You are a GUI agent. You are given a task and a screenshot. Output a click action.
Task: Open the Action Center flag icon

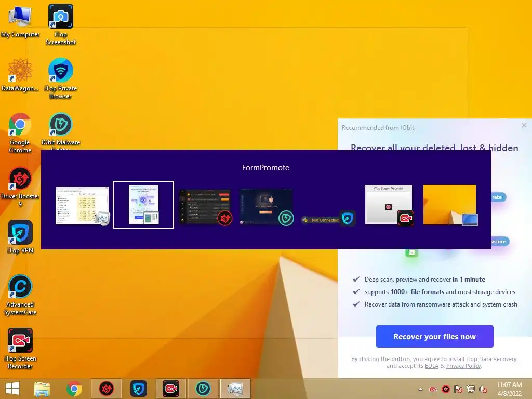pyautogui.click(x=458, y=389)
